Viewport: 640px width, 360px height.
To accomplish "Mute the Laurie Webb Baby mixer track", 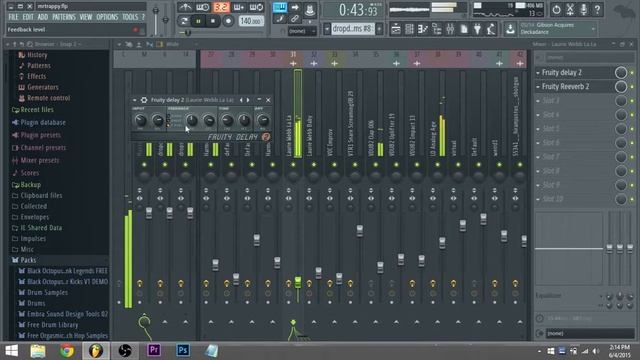I will [314, 165].
